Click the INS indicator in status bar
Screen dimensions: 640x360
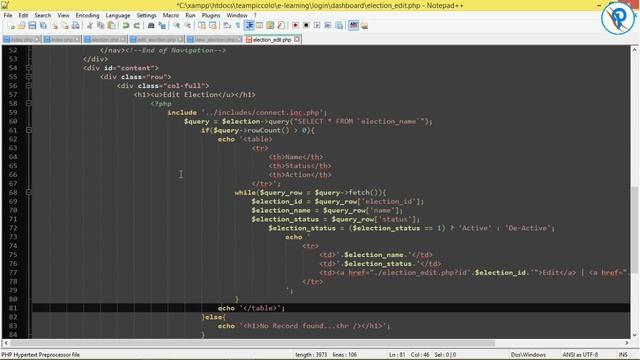tap(623, 355)
